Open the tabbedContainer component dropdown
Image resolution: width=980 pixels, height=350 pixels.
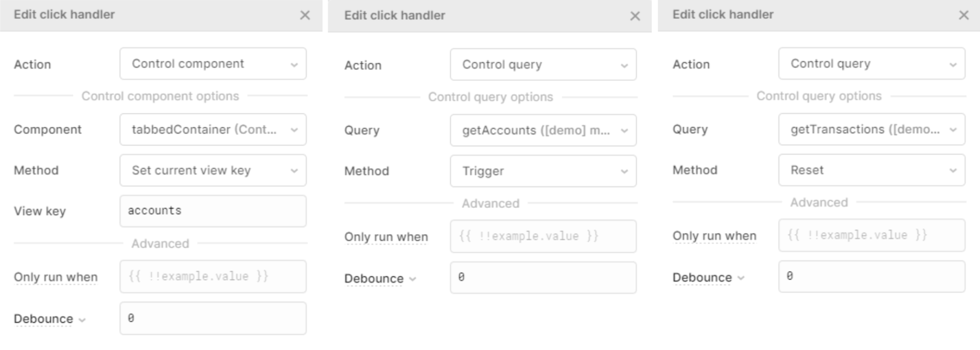pyautogui.click(x=213, y=129)
